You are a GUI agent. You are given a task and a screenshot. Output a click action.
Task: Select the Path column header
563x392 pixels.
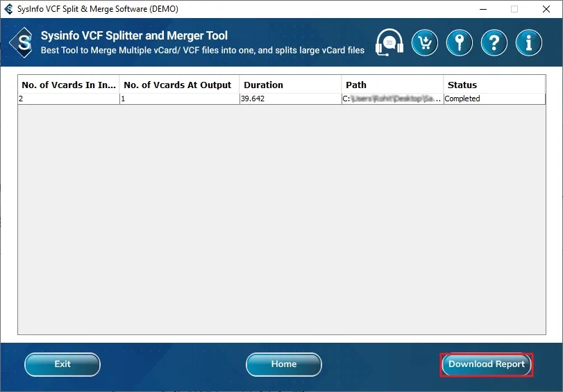392,85
